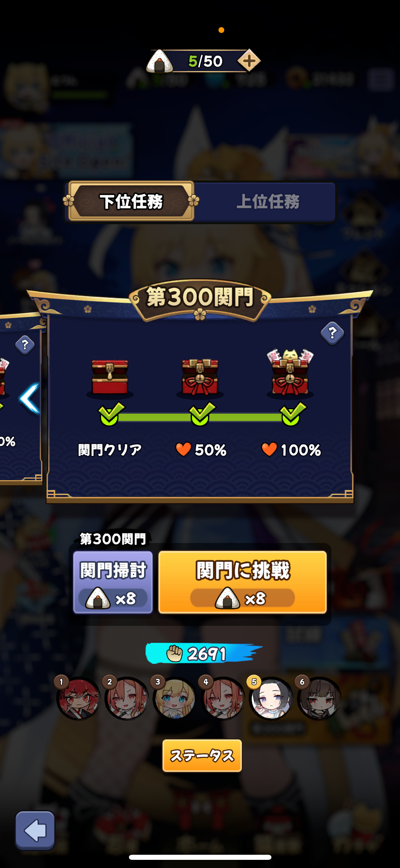Go to previous stage with blue left chevron
This screenshot has height=868, width=400.
pos(30,399)
